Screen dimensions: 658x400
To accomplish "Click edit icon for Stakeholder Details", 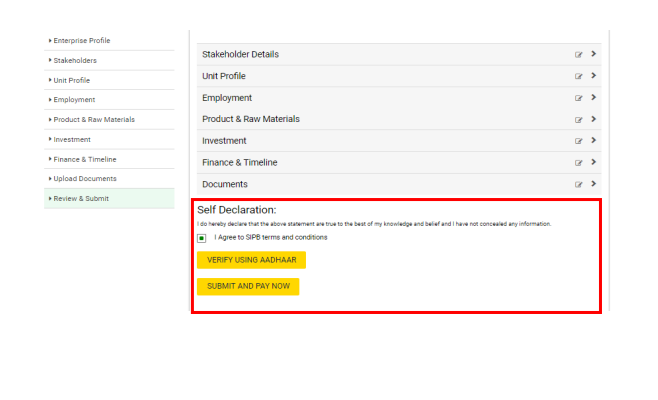I will [x=578, y=55].
